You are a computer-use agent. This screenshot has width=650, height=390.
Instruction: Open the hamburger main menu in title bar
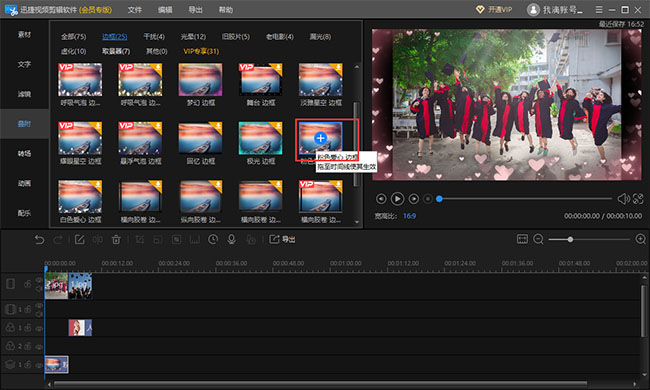[599, 10]
